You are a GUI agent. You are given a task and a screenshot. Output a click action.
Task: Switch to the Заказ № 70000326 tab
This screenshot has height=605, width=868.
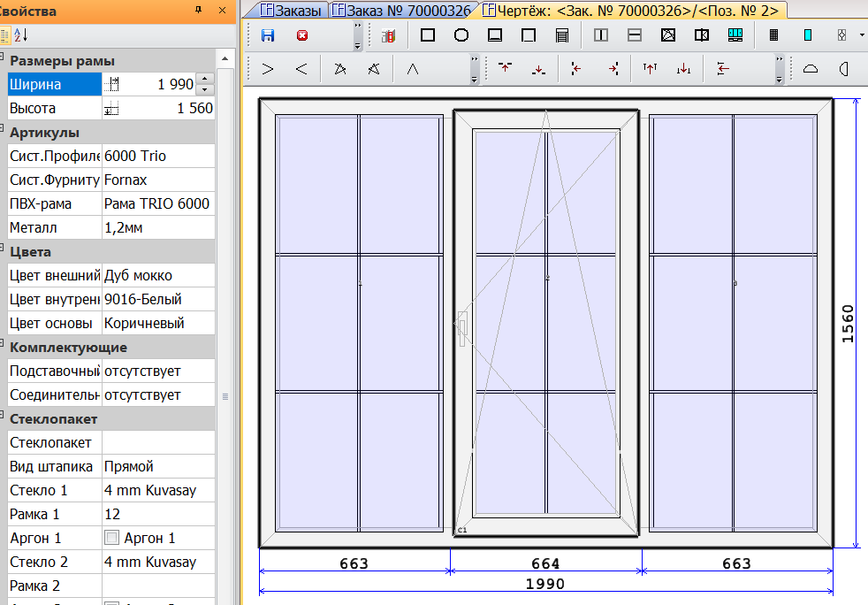point(401,11)
